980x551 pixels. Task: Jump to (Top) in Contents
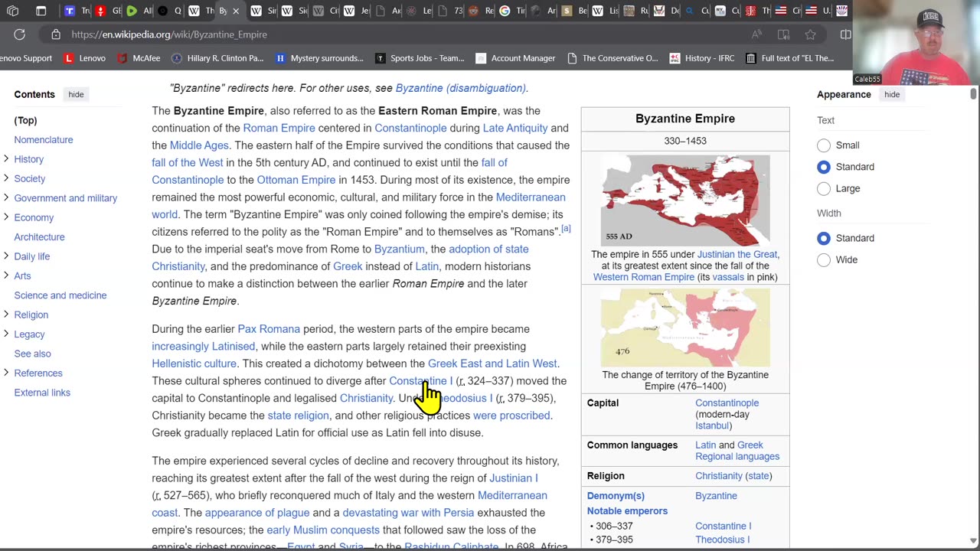tap(25, 120)
